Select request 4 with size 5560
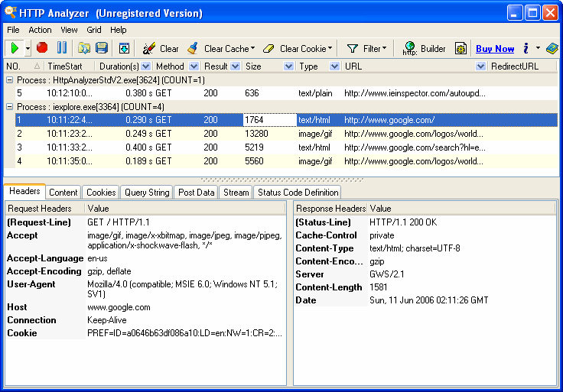The height and width of the screenshot is (392, 563). coord(286,161)
